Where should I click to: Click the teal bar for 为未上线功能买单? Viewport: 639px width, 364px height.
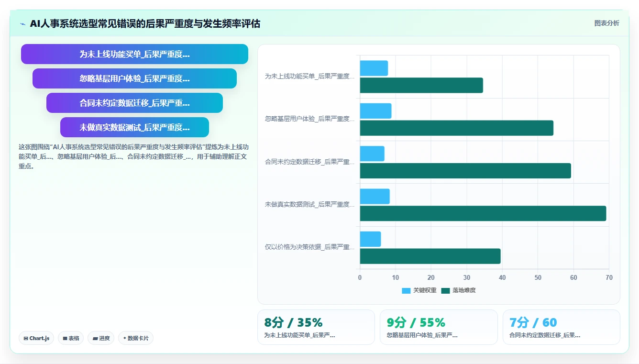421,85
